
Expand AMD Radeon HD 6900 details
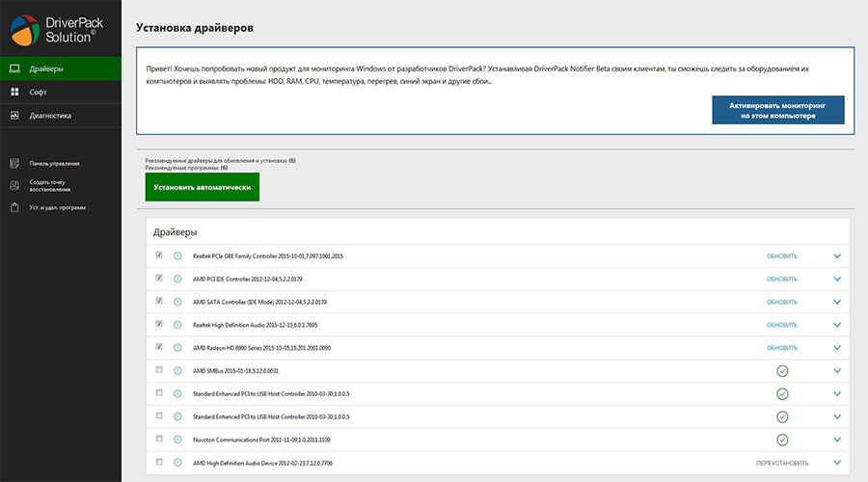coord(837,348)
